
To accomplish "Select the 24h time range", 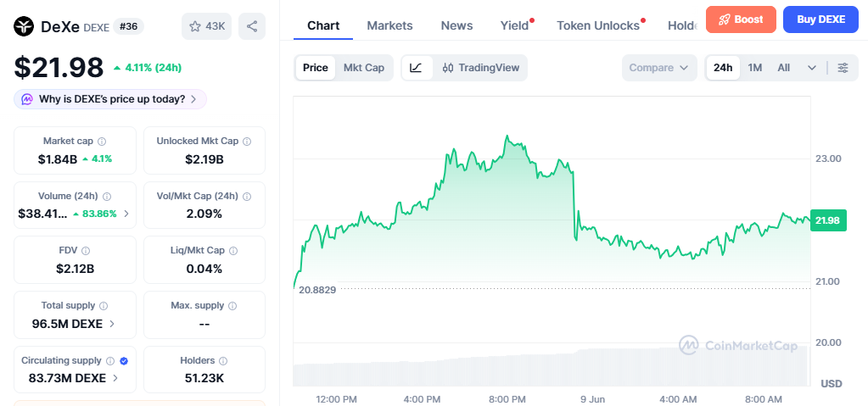I will pos(723,68).
